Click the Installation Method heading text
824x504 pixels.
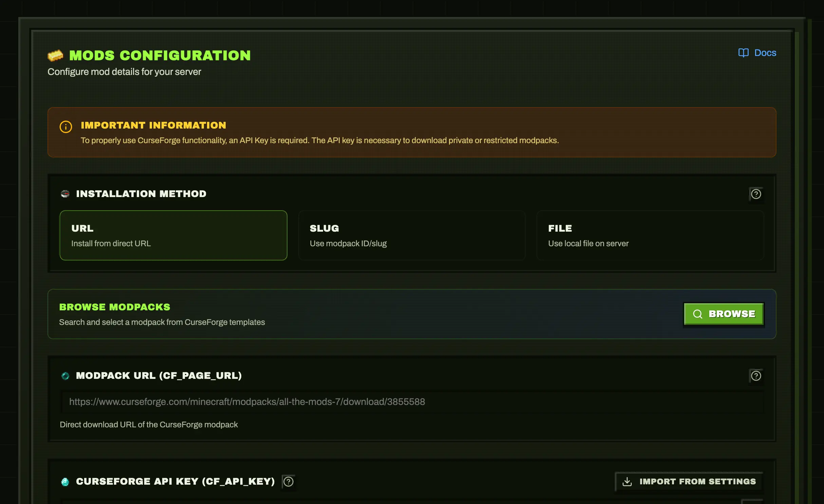[141, 194]
